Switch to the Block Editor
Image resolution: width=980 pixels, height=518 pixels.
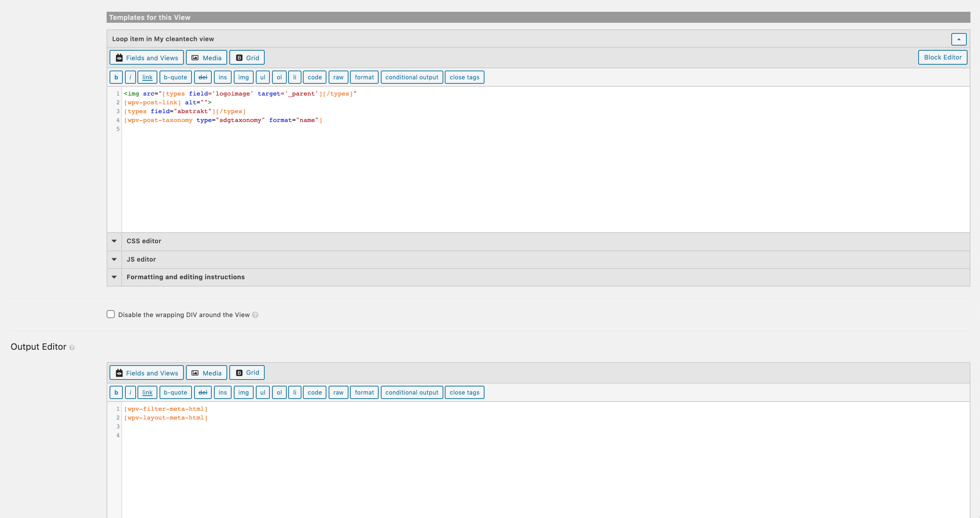pos(943,57)
